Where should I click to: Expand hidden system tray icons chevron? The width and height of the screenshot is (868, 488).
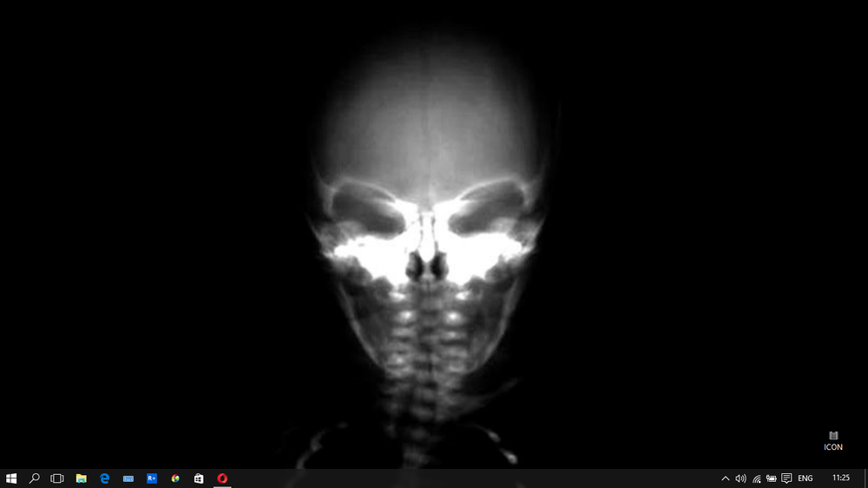(x=726, y=478)
